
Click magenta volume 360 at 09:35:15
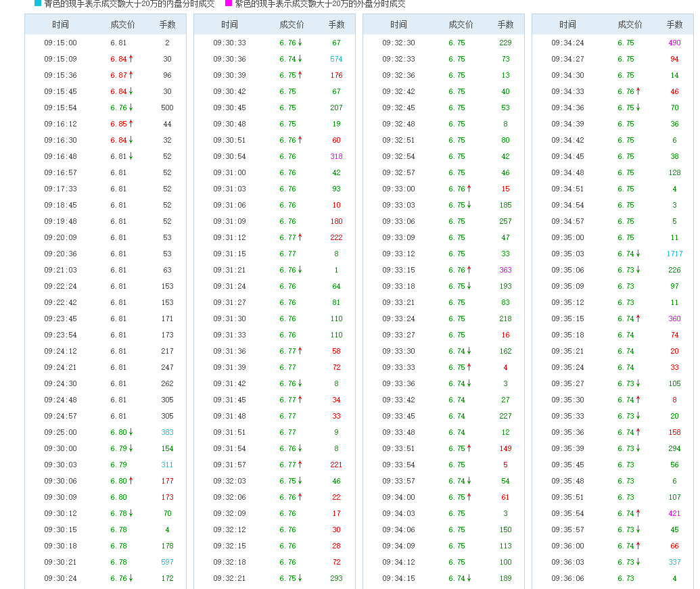point(674,319)
